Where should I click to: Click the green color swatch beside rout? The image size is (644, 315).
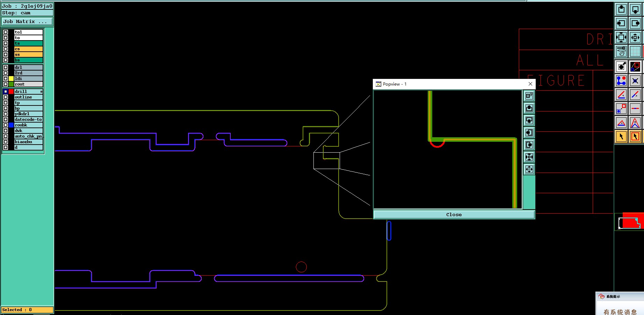tap(11, 84)
